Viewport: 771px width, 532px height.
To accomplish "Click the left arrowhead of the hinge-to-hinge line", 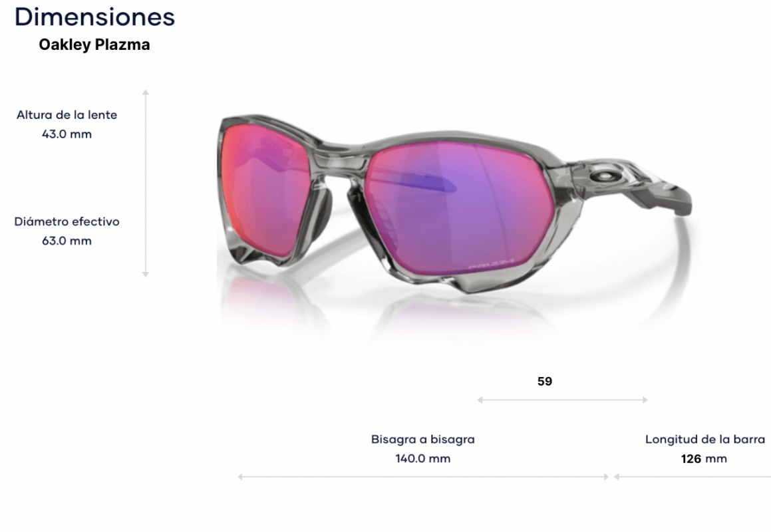I will (240, 477).
